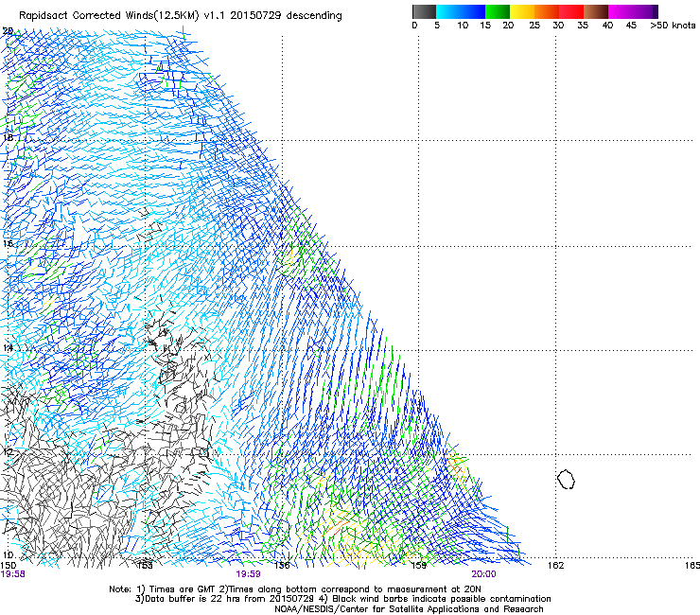The width and height of the screenshot is (700, 615).
Task: Click the latitude label '14'
Action: tap(8, 347)
